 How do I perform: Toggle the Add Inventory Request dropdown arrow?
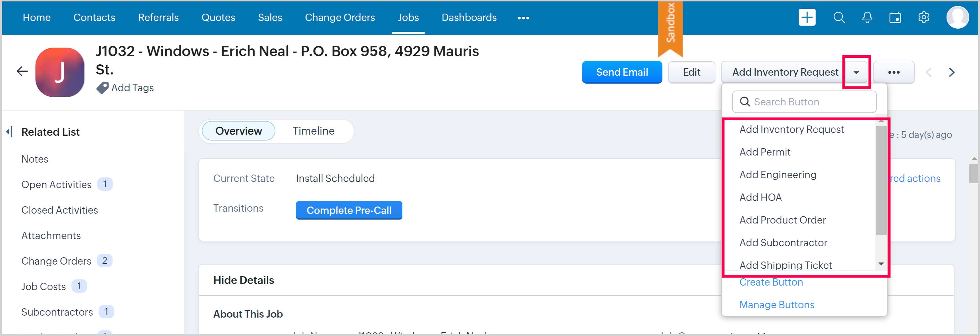pyautogui.click(x=856, y=72)
